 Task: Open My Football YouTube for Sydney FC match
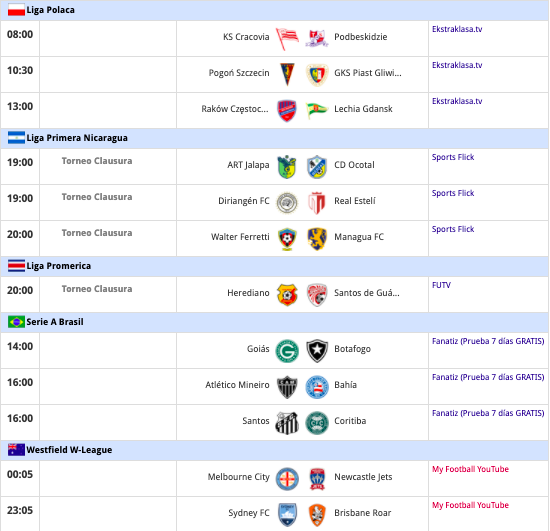pyautogui.click(x=470, y=505)
